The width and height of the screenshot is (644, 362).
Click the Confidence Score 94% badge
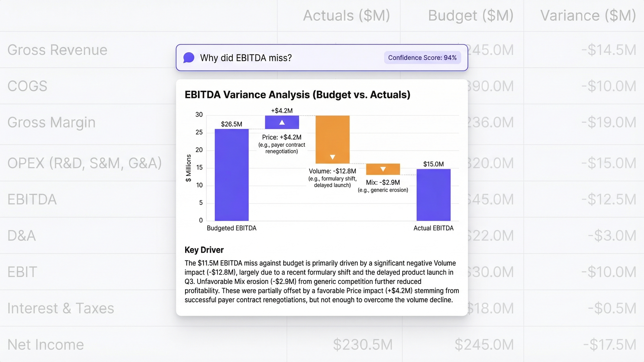point(422,58)
